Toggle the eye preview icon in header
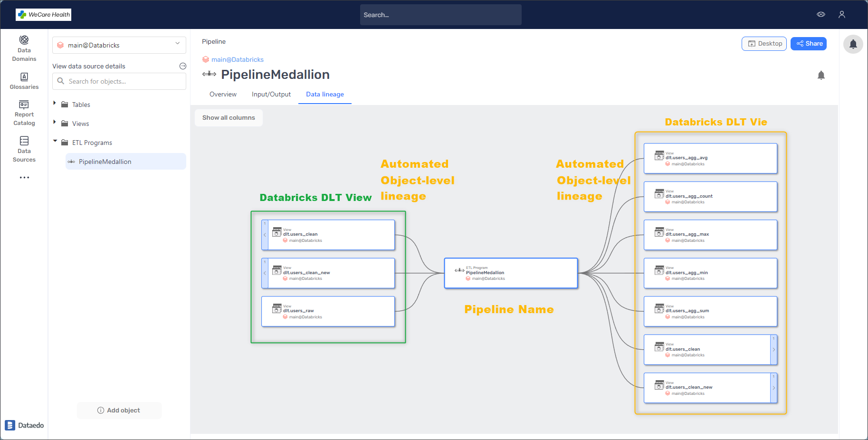 820,15
